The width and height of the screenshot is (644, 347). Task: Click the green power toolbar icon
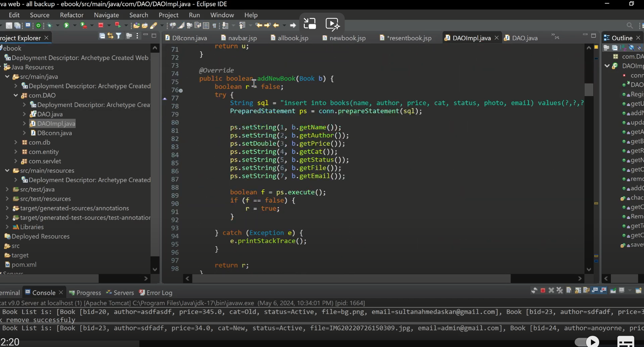[38, 26]
